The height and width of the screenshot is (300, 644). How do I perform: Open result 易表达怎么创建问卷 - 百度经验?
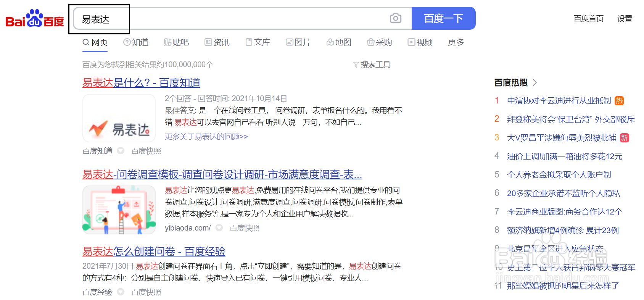154,251
